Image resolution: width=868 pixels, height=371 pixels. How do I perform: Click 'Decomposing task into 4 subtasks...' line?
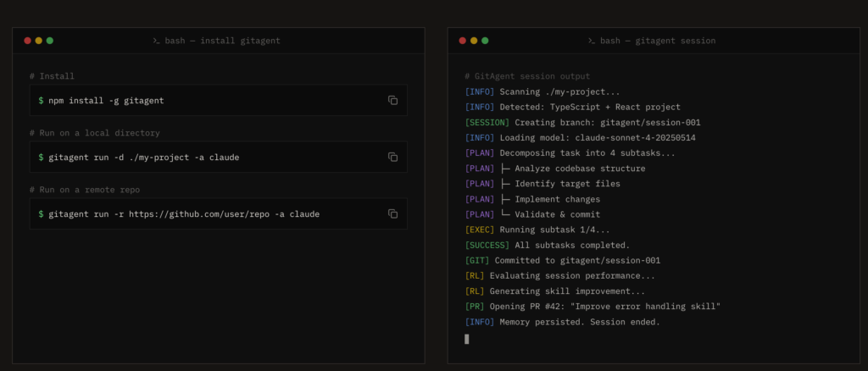587,153
